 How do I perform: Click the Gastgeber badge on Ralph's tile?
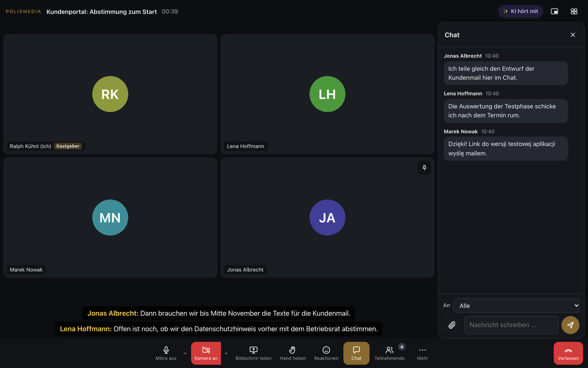68,146
